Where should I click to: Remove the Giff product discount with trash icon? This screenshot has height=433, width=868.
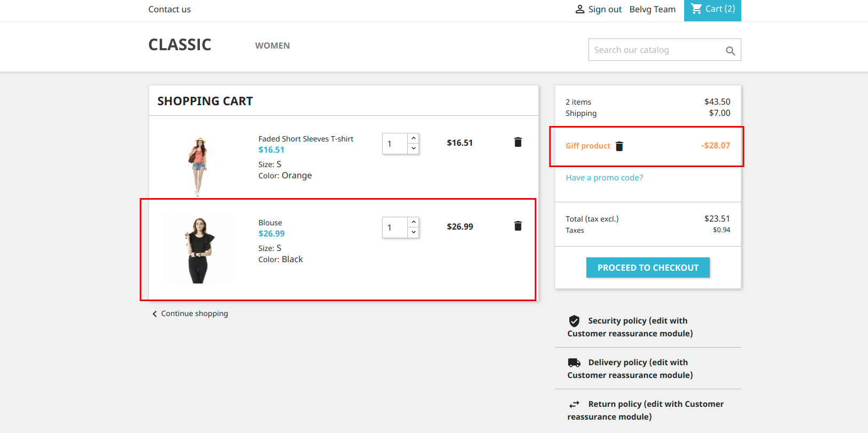point(619,146)
